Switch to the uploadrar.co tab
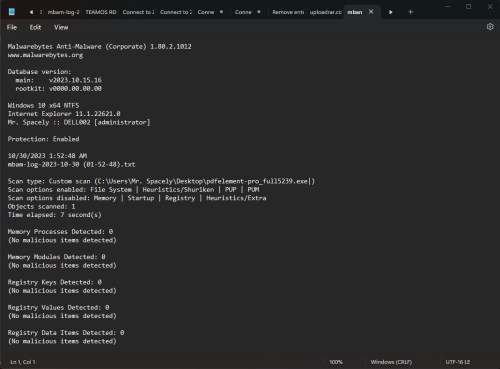500x369 pixels. click(x=325, y=12)
